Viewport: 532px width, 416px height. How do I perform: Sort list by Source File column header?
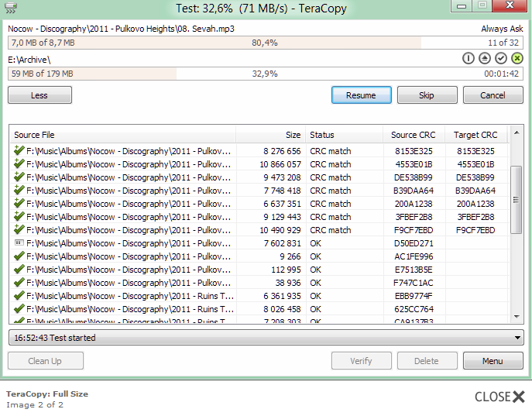123,135
